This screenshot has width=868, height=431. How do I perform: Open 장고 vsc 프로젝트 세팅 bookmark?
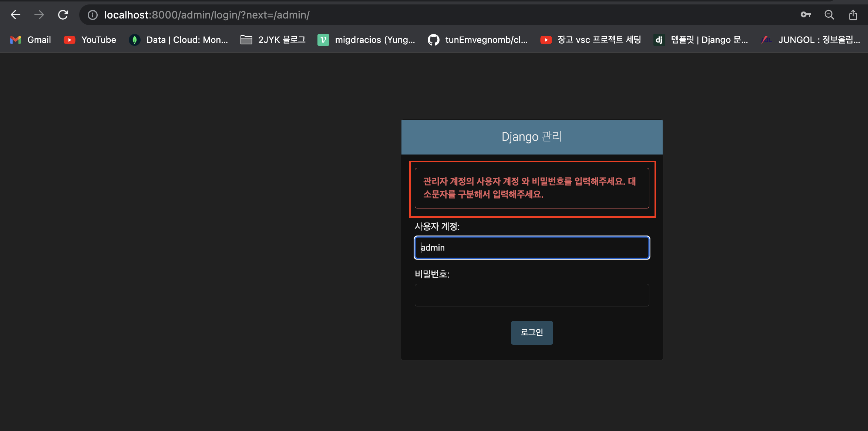pos(591,40)
